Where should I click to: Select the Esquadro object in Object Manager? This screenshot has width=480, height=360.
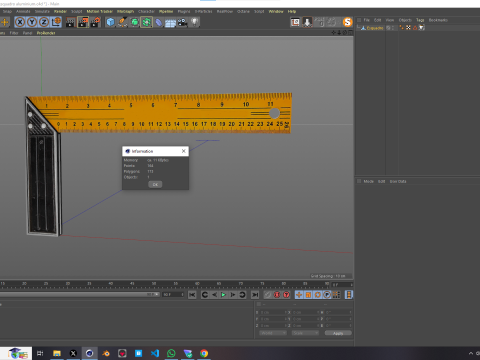(x=375, y=28)
